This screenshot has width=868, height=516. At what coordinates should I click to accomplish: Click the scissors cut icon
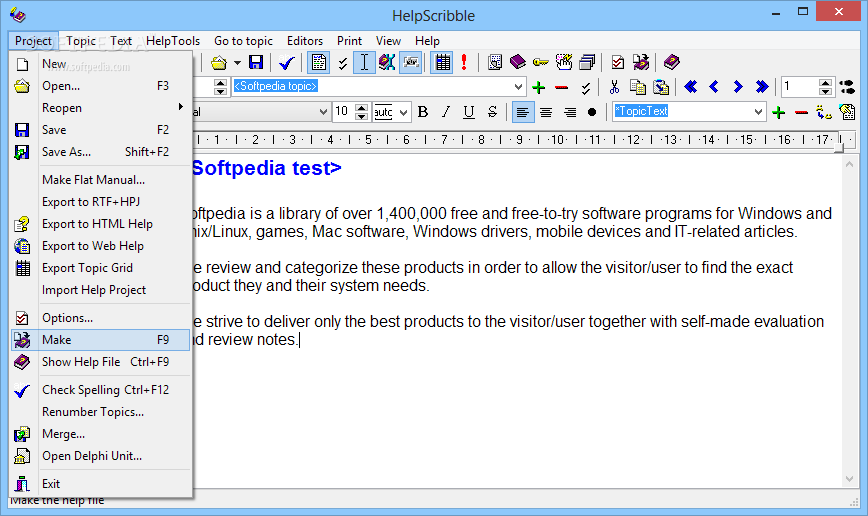click(x=614, y=87)
